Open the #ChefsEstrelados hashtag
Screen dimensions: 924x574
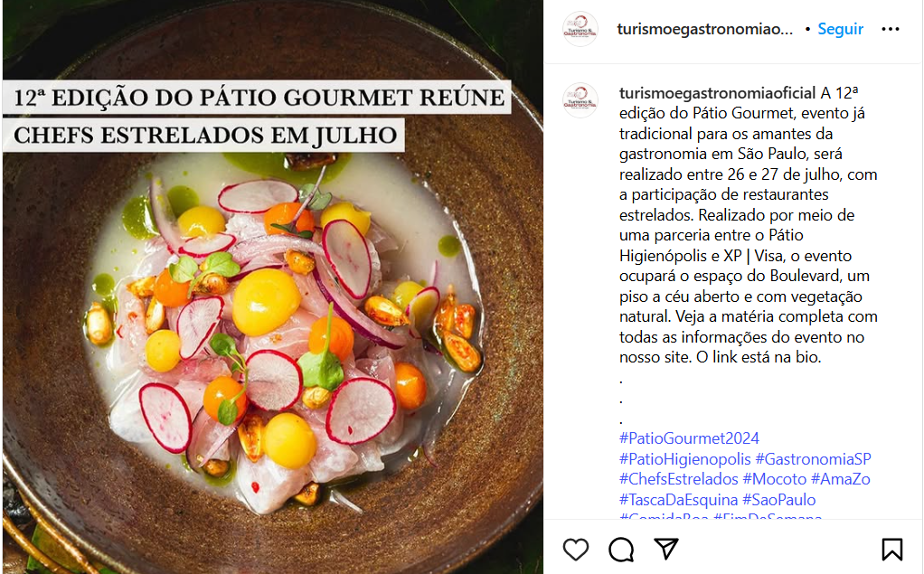[x=679, y=479]
